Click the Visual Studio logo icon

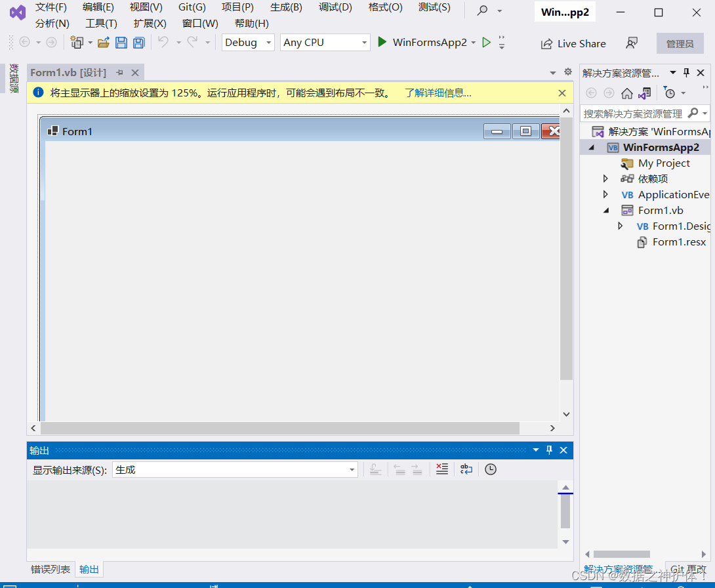coord(18,12)
